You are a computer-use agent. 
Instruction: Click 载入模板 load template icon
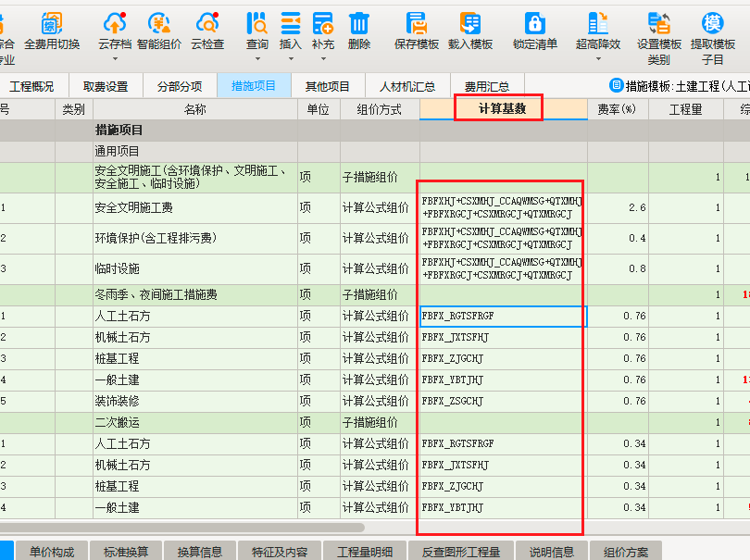pyautogui.click(x=470, y=23)
